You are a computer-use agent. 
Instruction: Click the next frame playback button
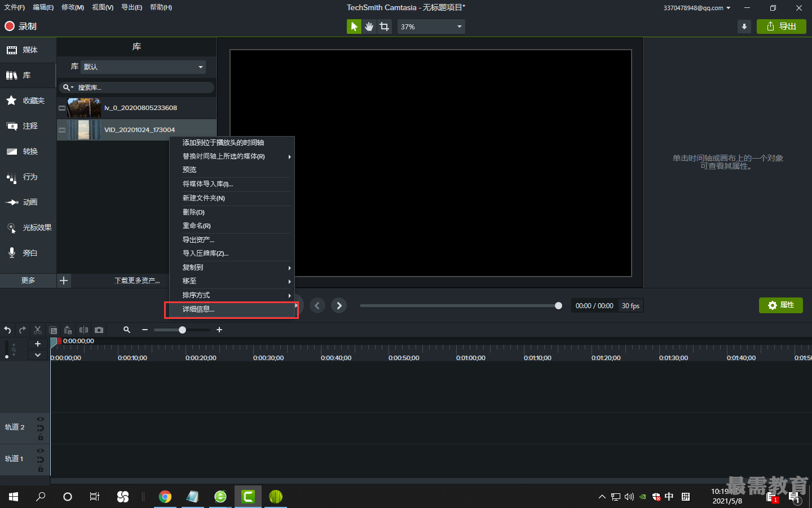click(339, 305)
